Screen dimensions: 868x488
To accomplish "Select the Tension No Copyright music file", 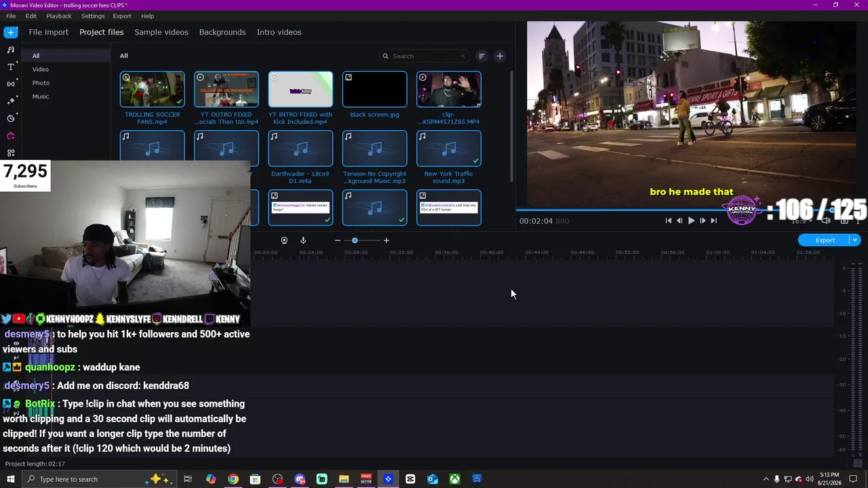I will pyautogui.click(x=374, y=148).
